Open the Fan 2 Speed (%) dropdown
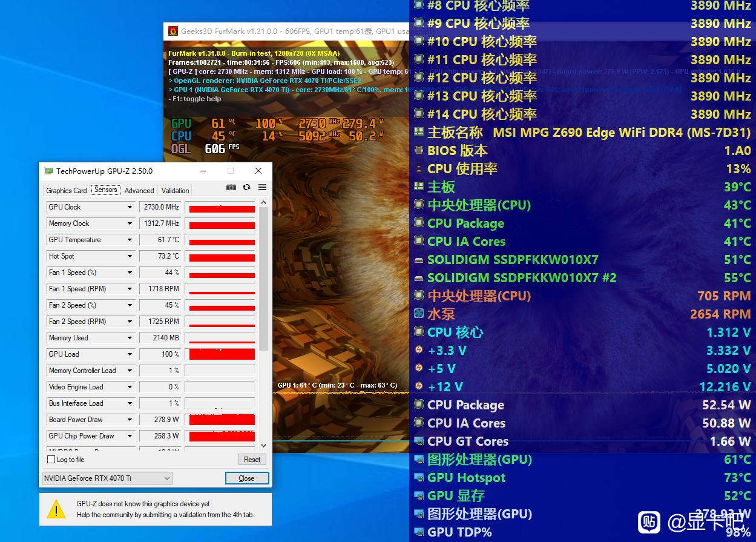Viewport: 756px width, 542px height. [130, 305]
